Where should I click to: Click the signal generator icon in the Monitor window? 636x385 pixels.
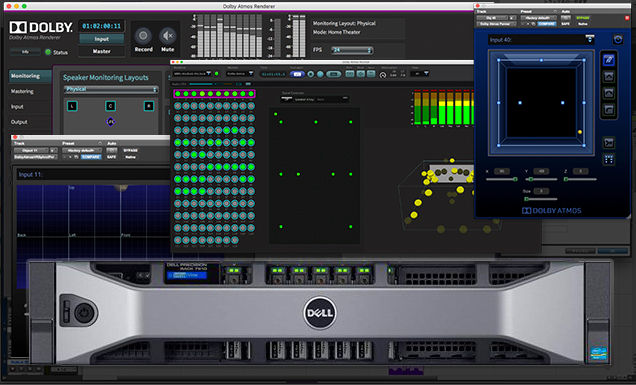(287, 99)
